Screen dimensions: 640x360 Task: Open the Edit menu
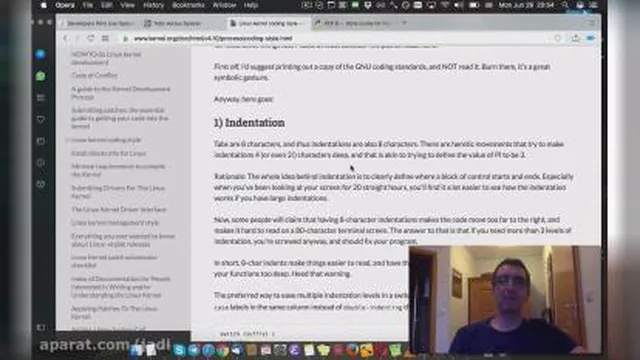tap(107, 5)
